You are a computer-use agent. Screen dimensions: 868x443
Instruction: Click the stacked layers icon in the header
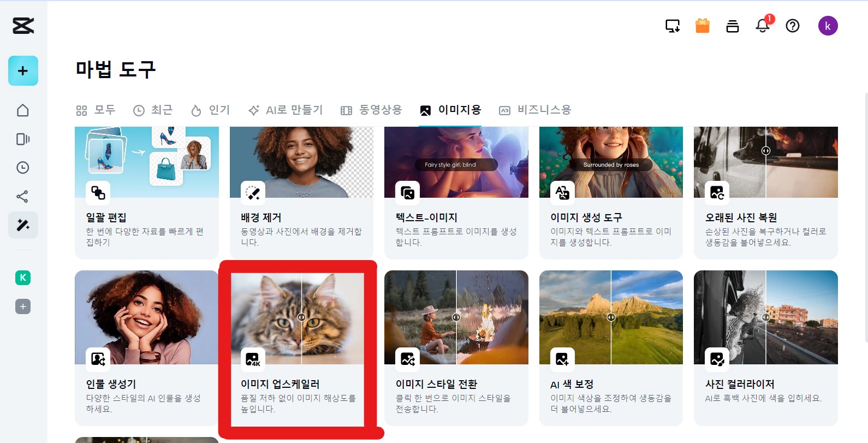[733, 26]
